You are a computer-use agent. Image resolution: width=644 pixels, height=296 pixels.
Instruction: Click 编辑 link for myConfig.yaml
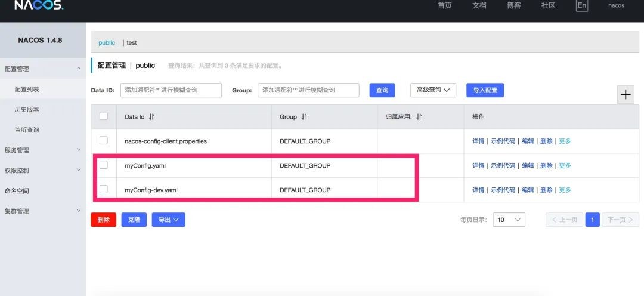point(528,165)
